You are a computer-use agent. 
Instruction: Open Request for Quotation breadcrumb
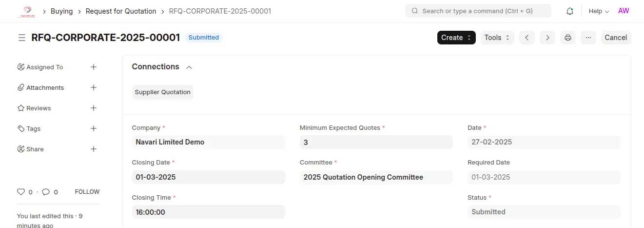click(121, 11)
